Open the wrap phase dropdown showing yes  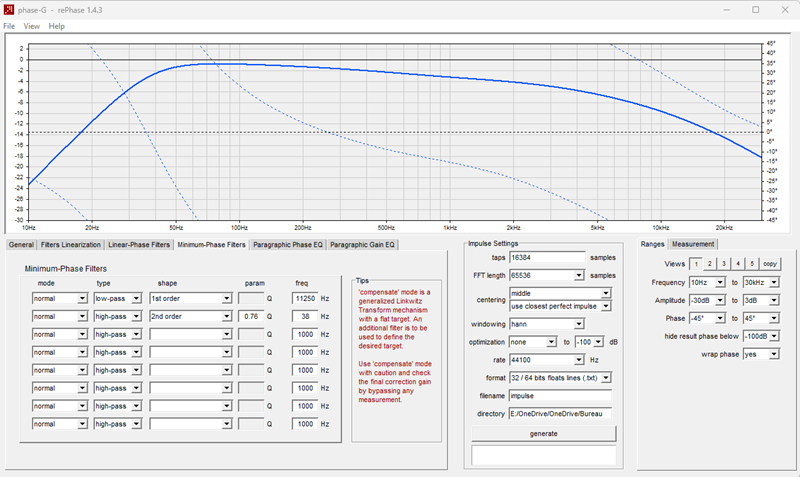pos(761,354)
